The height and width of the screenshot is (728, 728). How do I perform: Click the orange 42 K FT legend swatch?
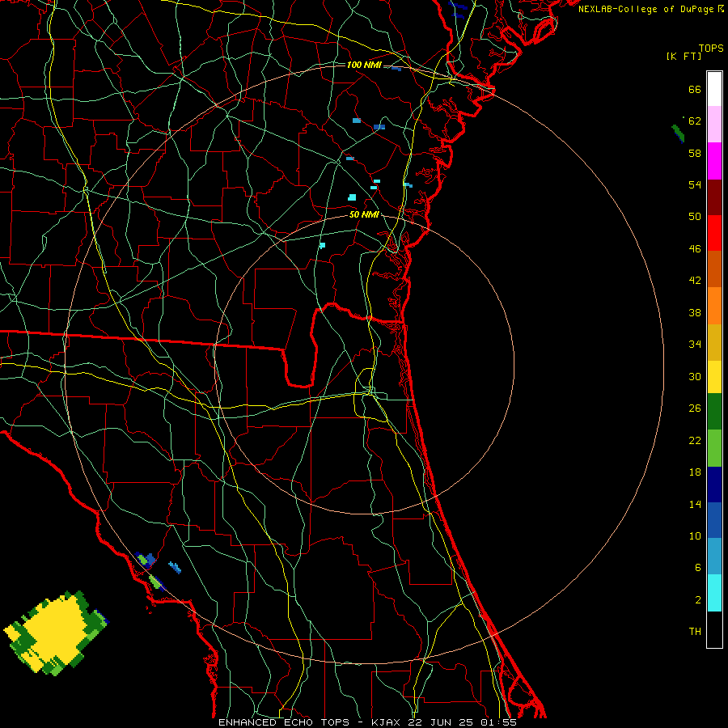(x=714, y=306)
